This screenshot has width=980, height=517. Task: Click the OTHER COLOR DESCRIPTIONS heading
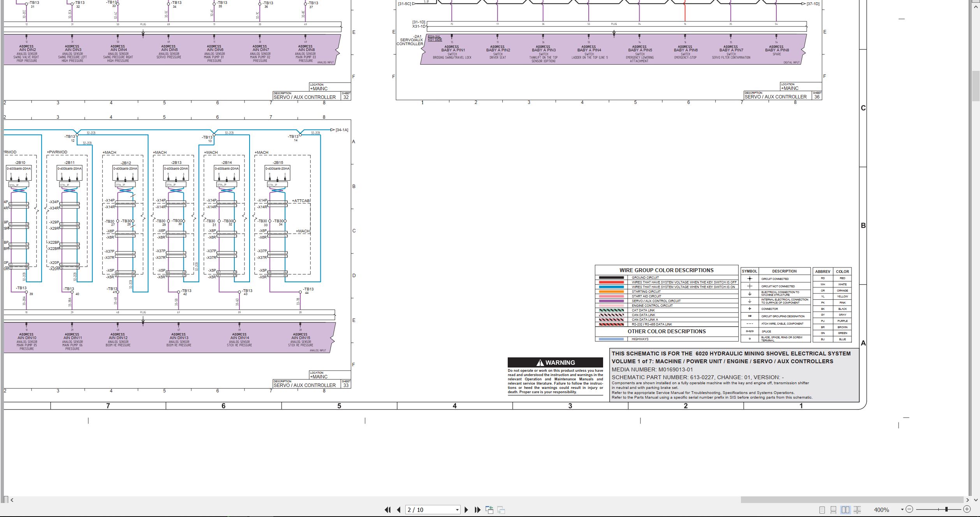667,331
